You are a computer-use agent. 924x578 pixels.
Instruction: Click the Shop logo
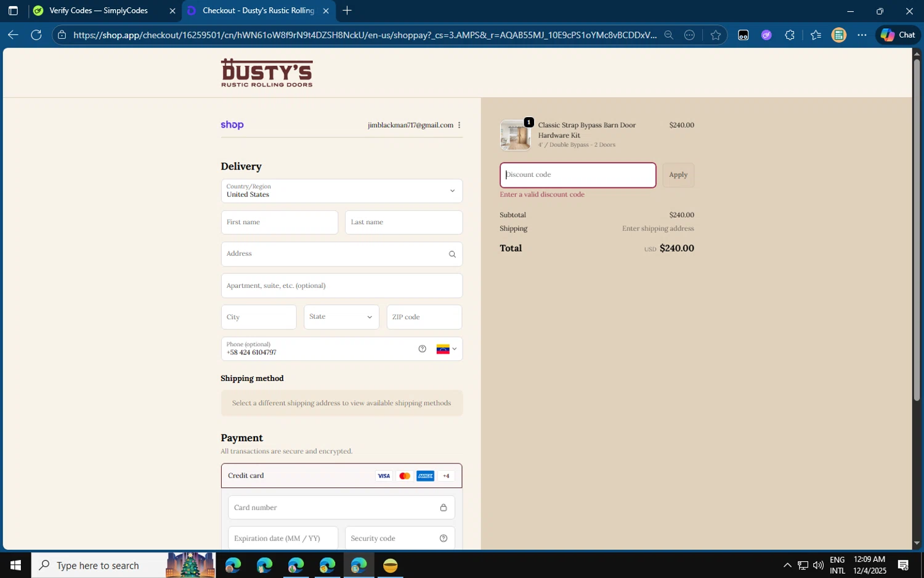(232, 124)
